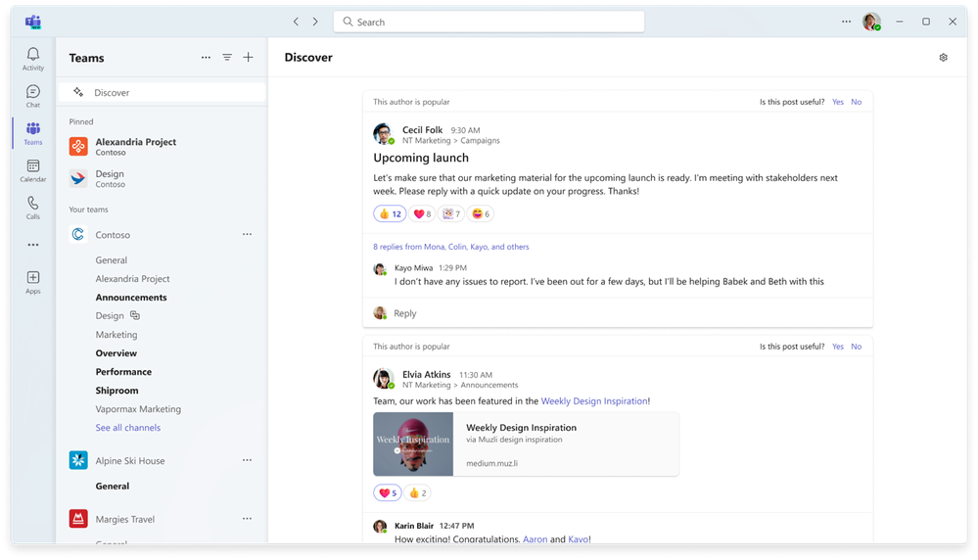Open General channel under Alpine Ski House
978x560 pixels.
[x=113, y=486]
